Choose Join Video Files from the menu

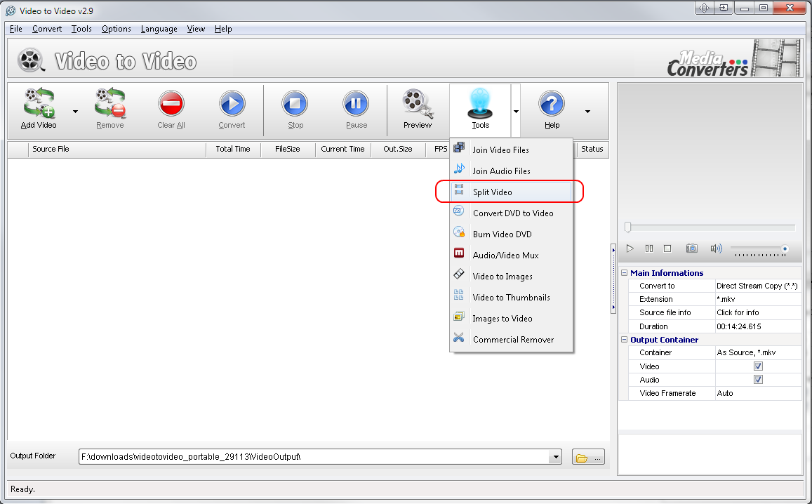512,150
